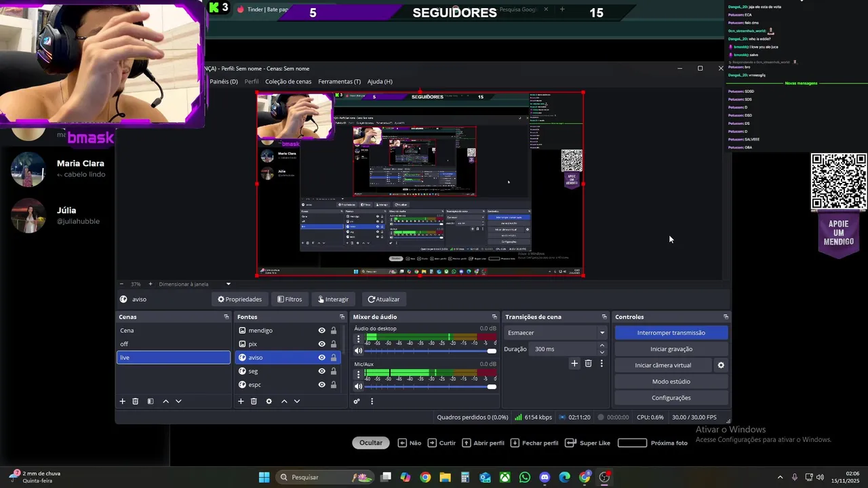Open Filtros for the selected source
868x488 pixels.
290,299
